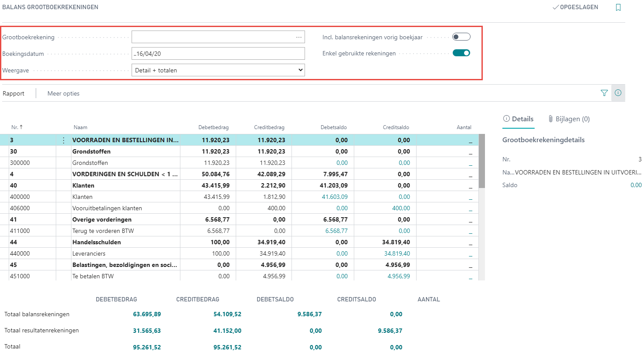
Task: Sort by the Nr. column arrow
Action: tap(21, 127)
